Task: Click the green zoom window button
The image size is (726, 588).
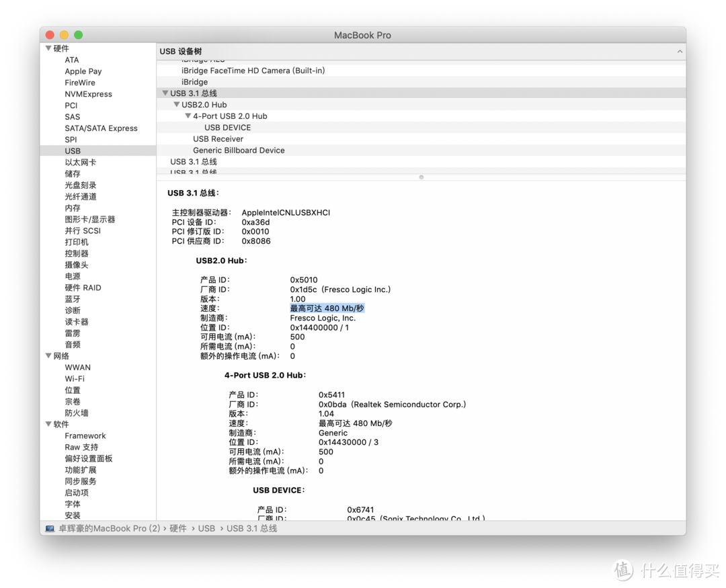Action: pos(78,35)
